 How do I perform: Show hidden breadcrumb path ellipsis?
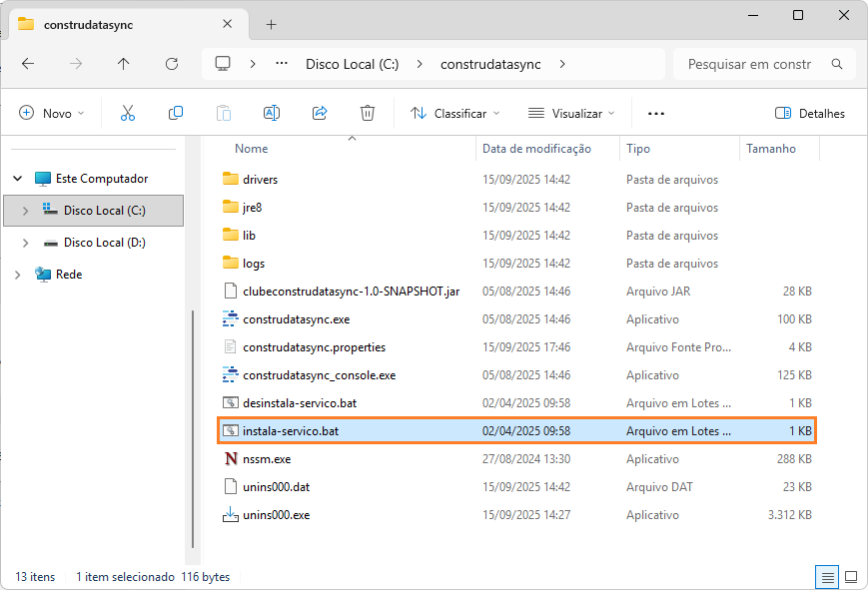pos(282,63)
